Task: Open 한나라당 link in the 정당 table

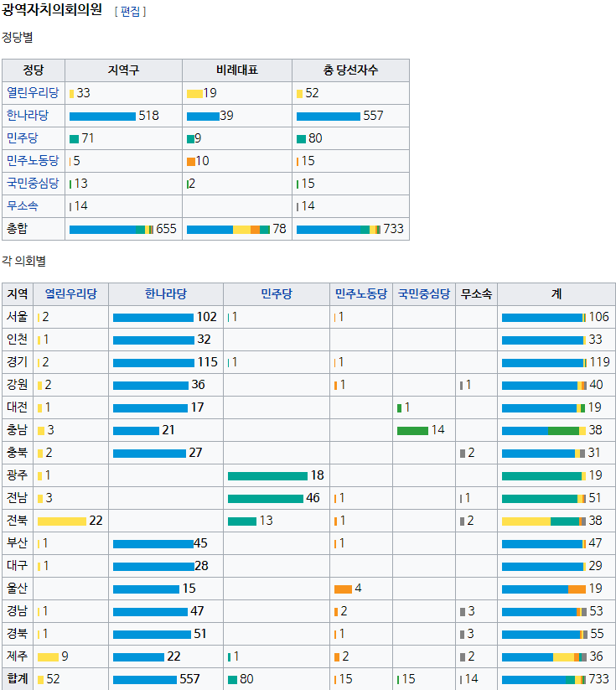Action: pos(26,116)
